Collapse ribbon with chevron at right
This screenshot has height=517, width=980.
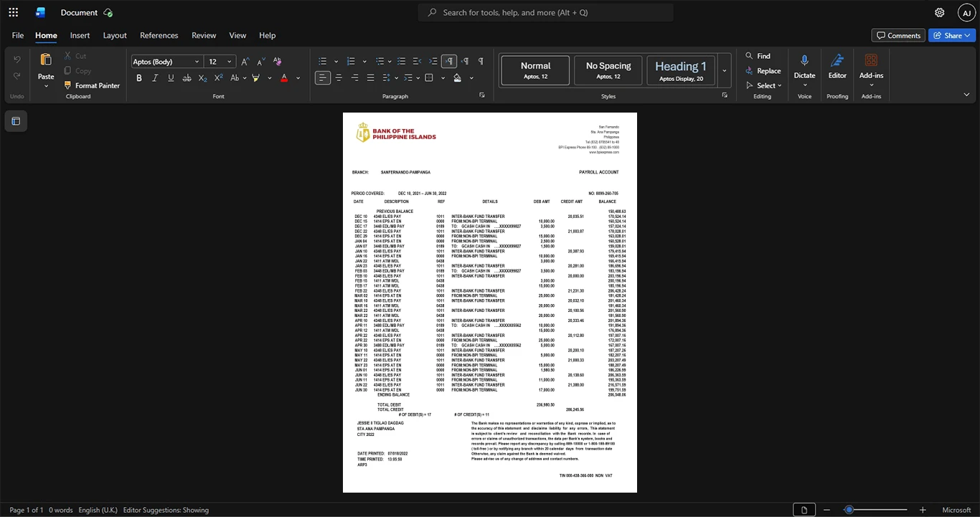point(966,94)
